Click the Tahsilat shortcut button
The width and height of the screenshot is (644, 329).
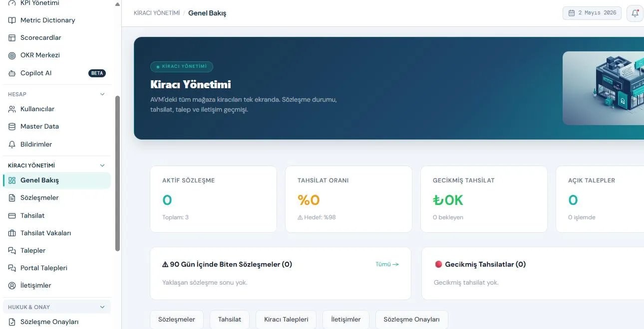pyautogui.click(x=230, y=320)
